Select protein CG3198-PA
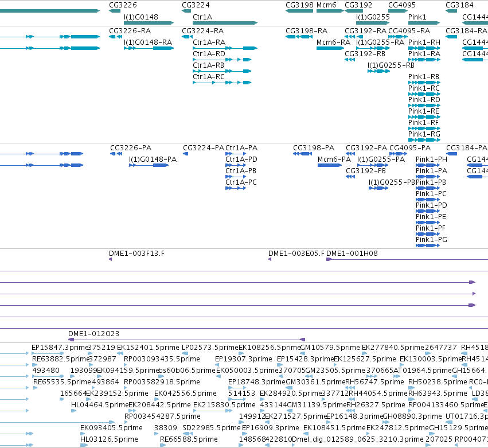The width and height of the screenshot is (488, 448). tap(314, 148)
